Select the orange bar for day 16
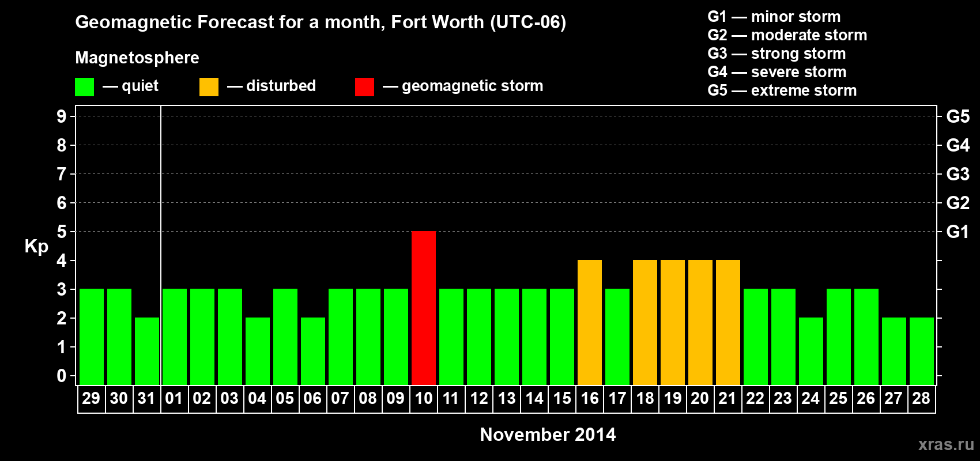 (590, 322)
